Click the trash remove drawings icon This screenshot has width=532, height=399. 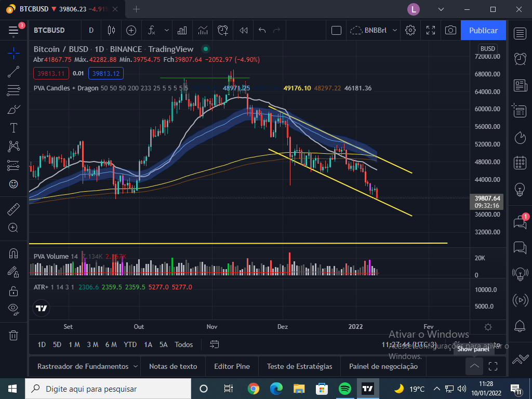(13, 335)
